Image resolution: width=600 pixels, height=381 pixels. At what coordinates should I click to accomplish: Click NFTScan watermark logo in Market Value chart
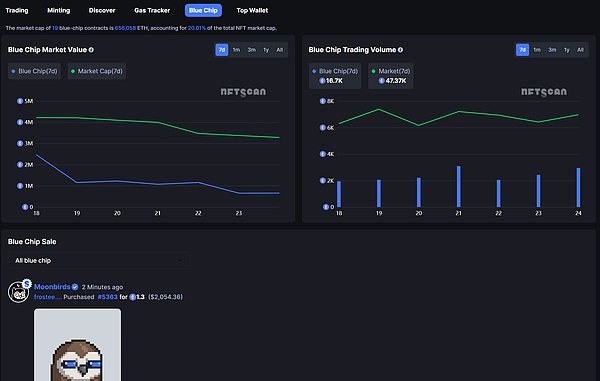pyautogui.click(x=243, y=92)
